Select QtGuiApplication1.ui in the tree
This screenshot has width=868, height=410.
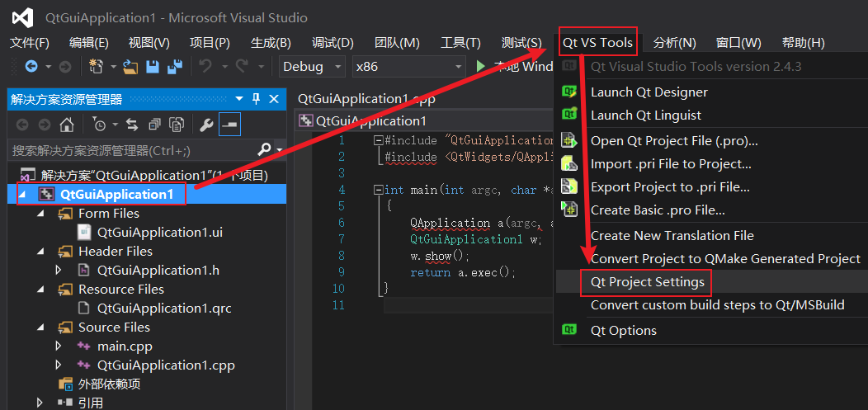(x=160, y=233)
